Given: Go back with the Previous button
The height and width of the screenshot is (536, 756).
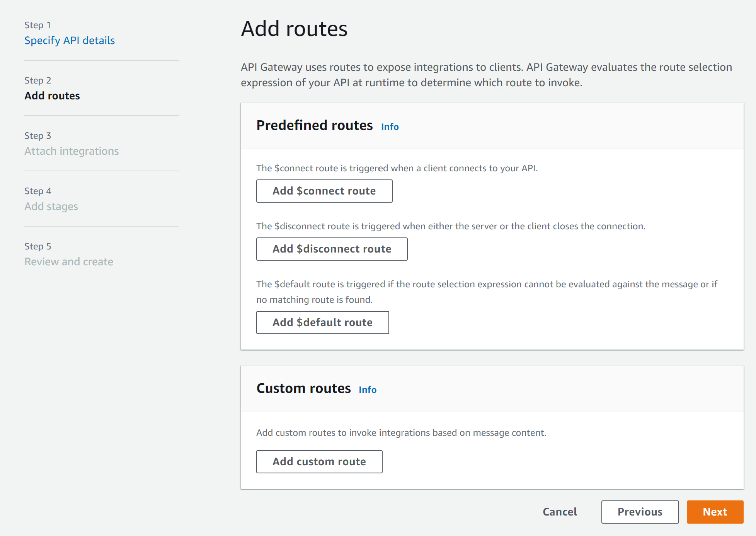Looking at the screenshot, I should point(640,512).
